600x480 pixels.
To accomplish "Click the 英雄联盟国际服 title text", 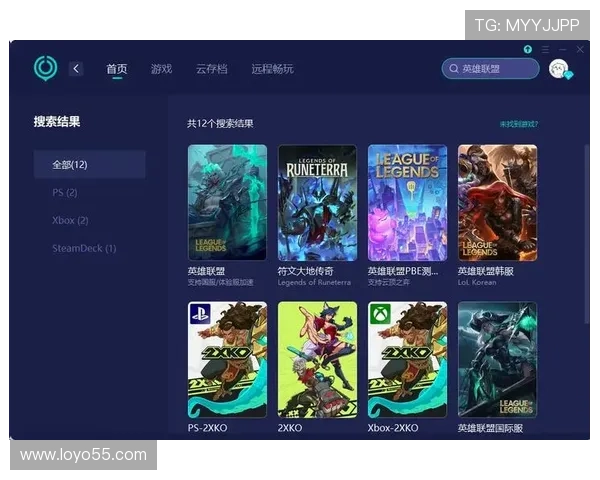I will [x=490, y=428].
